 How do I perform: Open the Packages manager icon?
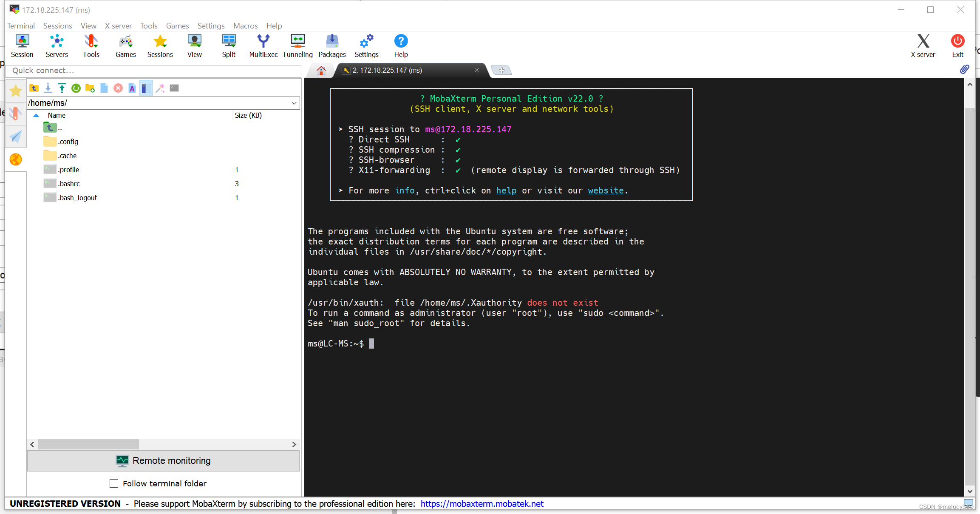tap(332, 45)
